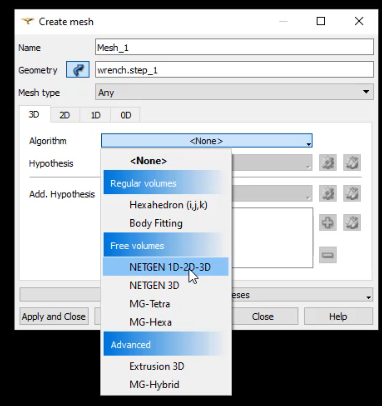The height and width of the screenshot is (406, 382).
Task: Click the Apply and Close button
Action: [x=54, y=316]
